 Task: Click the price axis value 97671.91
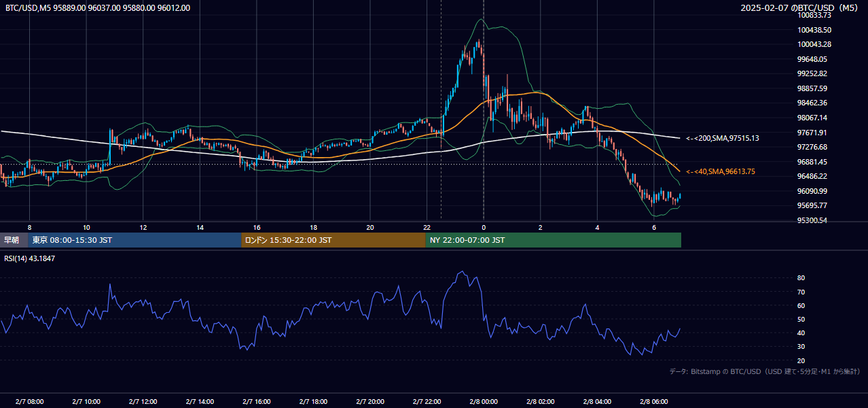[813, 133]
